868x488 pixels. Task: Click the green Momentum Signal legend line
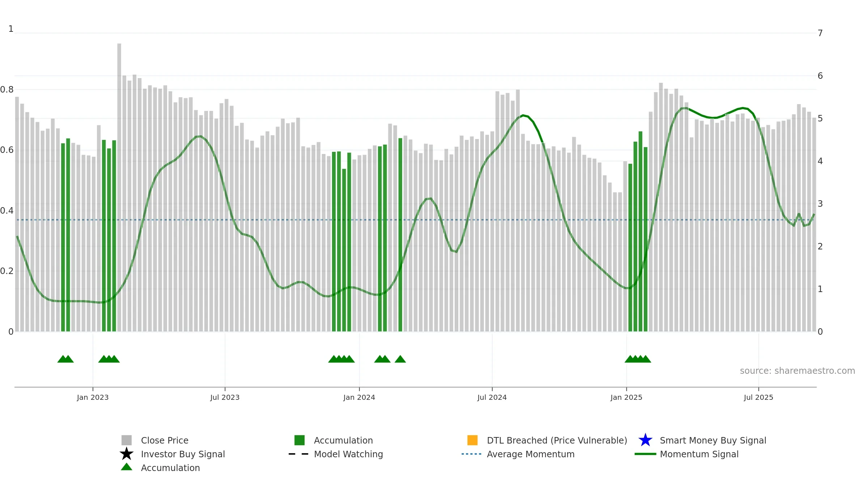tap(645, 454)
